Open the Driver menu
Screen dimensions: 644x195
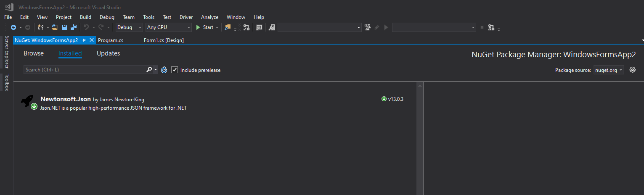186,17
